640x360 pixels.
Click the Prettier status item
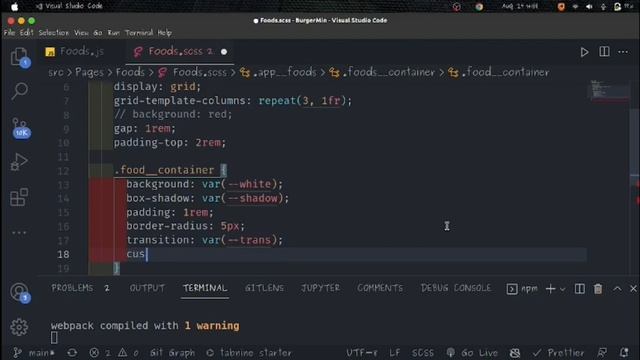tap(558, 353)
